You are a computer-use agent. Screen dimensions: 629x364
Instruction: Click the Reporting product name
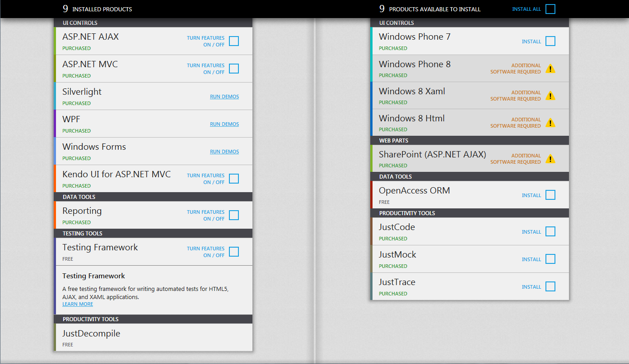tap(82, 211)
